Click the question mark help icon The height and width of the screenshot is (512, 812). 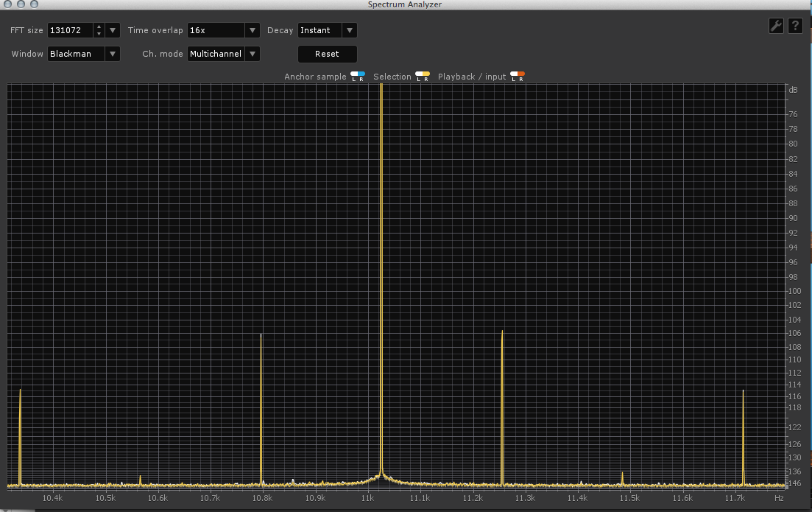pyautogui.click(x=795, y=26)
